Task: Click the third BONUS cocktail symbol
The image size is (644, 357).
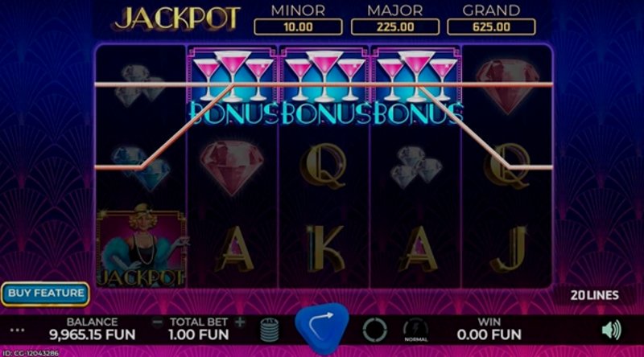Action: (x=416, y=86)
